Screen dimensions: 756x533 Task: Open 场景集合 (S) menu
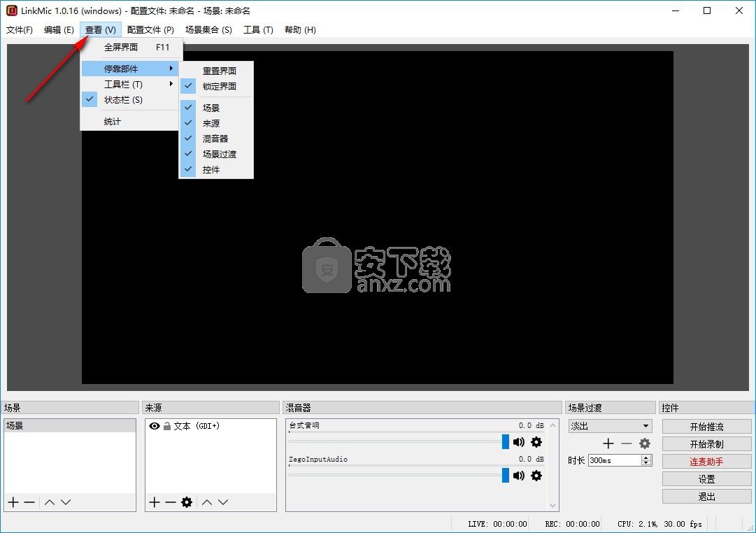(208, 30)
